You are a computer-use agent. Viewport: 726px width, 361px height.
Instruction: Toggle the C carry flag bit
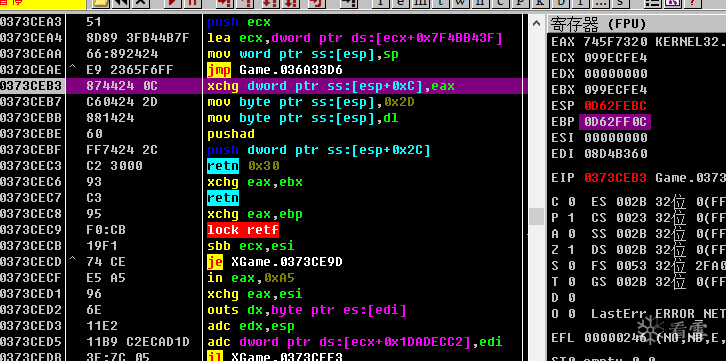(x=572, y=202)
